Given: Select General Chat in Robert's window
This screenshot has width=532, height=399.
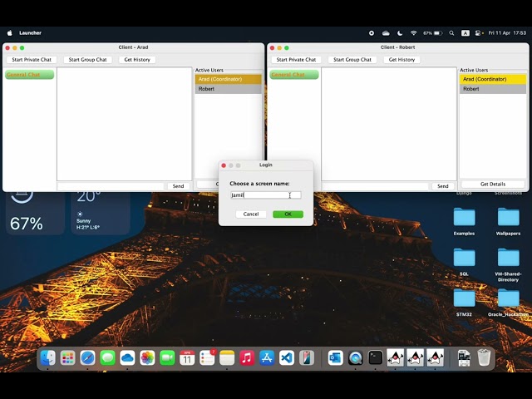Looking at the screenshot, I should (294, 75).
